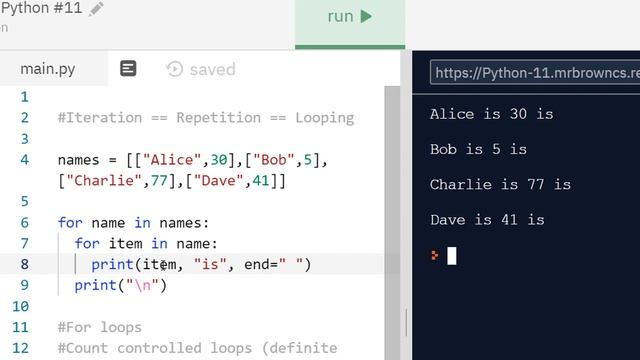This screenshot has height=360, width=640.
Task: Click console output 'Charlie is 77 is'
Action: [500, 184]
